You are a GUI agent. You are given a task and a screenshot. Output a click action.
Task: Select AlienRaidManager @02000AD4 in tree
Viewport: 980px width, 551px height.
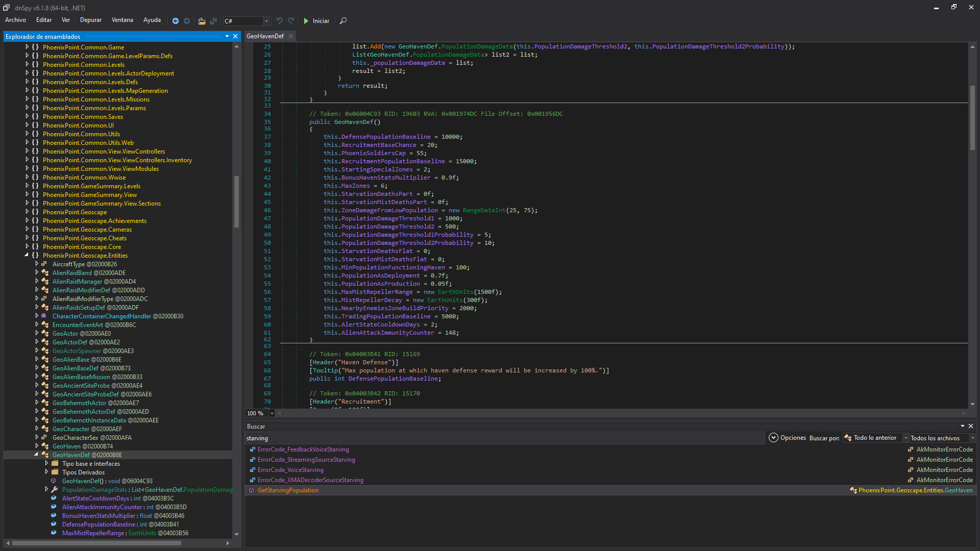[94, 282]
